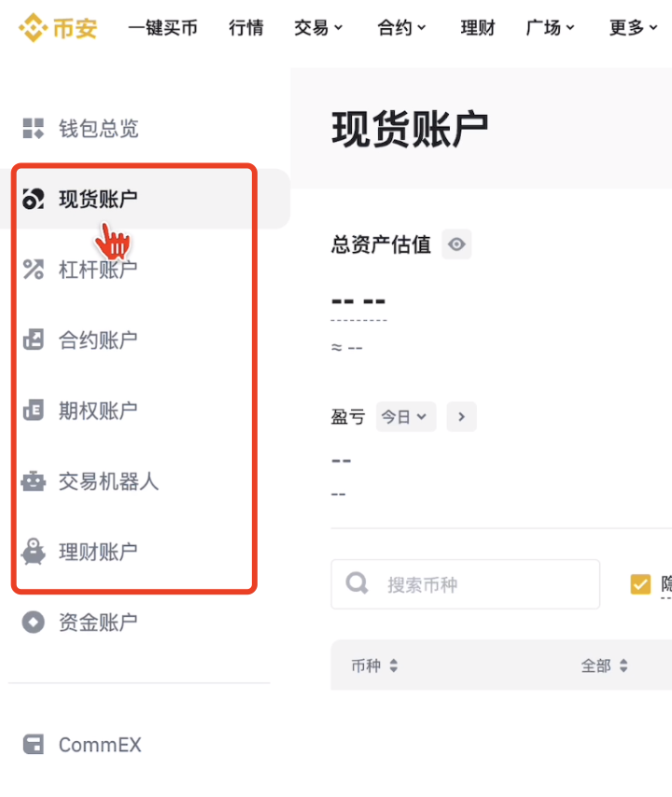The height and width of the screenshot is (797, 672).
Task: Expand the 更多 dropdown menu
Action: (634, 27)
